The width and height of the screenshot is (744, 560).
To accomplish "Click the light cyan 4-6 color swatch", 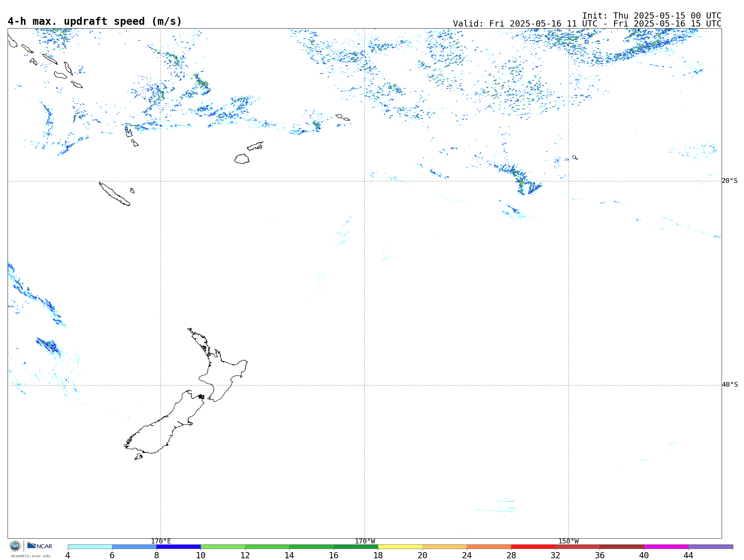I will pos(90,547).
